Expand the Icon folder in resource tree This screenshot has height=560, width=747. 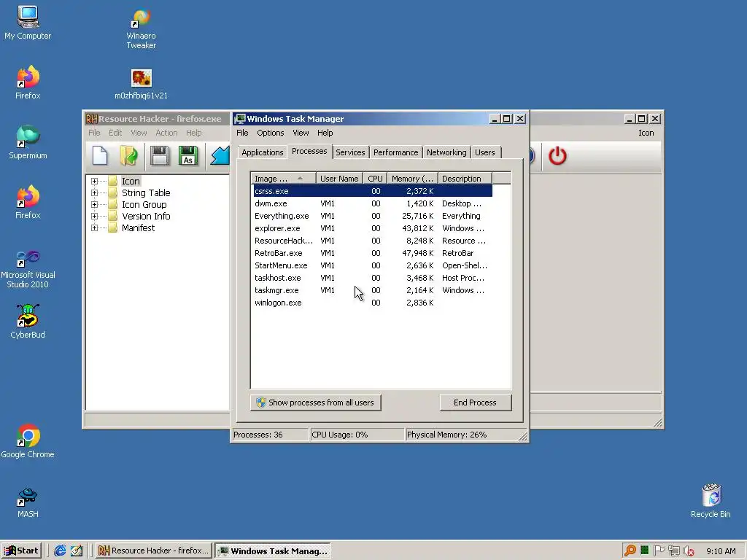(x=94, y=181)
